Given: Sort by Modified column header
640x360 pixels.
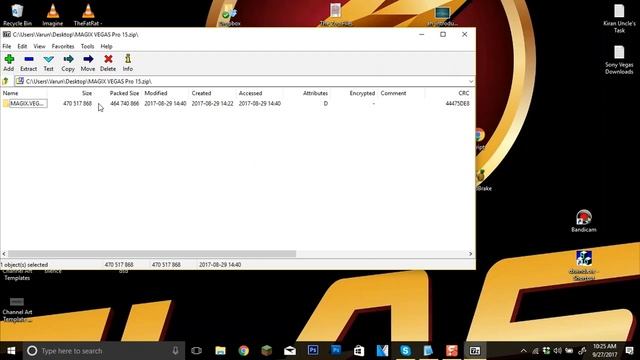Looking at the screenshot, I should [x=156, y=93].
